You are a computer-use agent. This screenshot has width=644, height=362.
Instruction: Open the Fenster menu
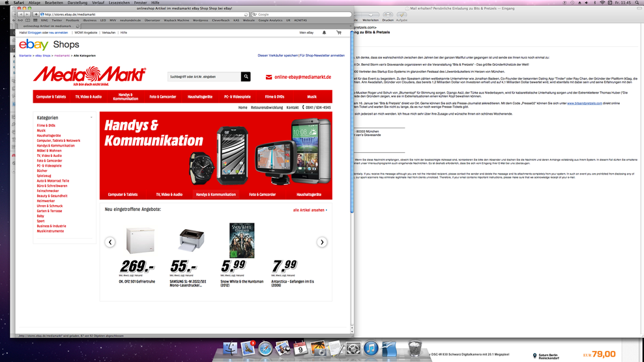click(140, 3)
